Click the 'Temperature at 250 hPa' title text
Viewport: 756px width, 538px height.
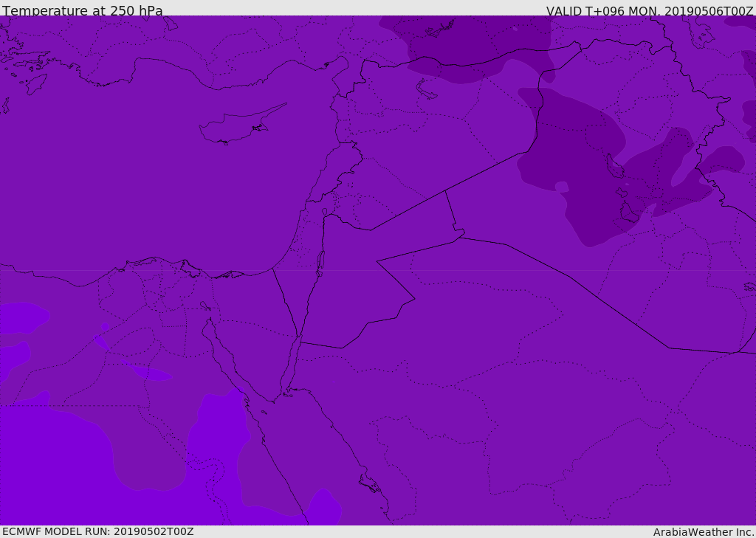[83, 10]
